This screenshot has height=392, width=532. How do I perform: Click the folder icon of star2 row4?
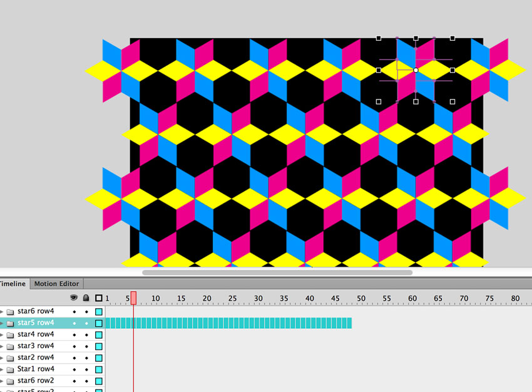pyautogui.click(x=10, y=358)
